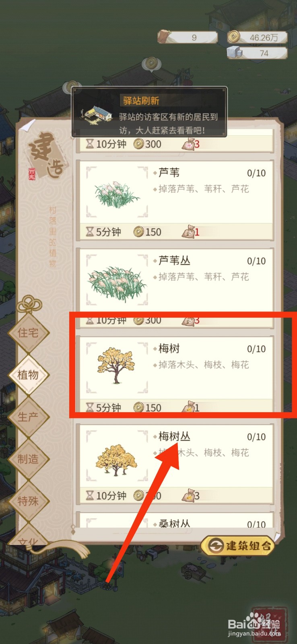Select the partially visible 桑树丛 entry
Image resolution: width=297 pixels, height=644 pixels.
175,520
